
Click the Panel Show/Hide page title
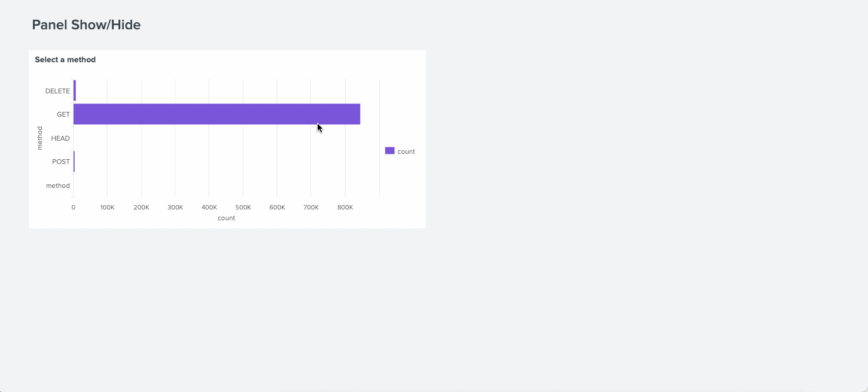click(86, 25)
